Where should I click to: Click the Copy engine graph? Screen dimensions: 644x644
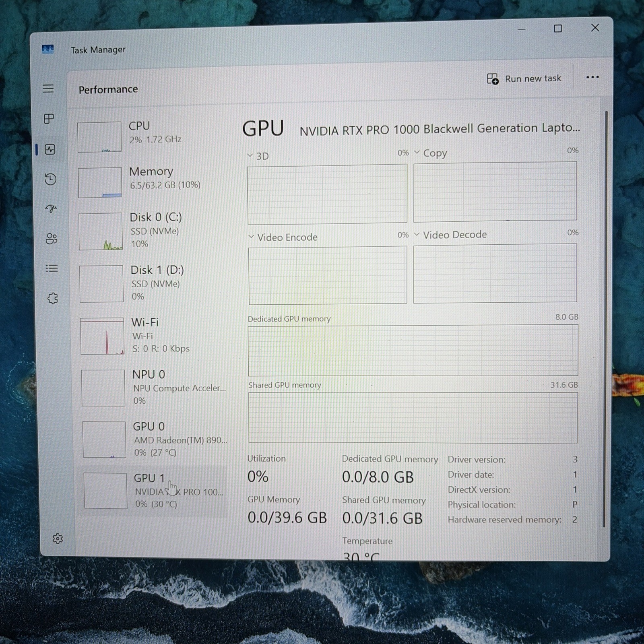(x=495, y=192)
